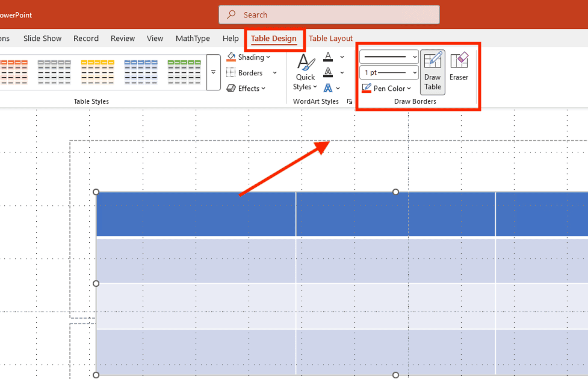
Task: Apply the yellow table style thumbnail
Action: coord(97,72)
